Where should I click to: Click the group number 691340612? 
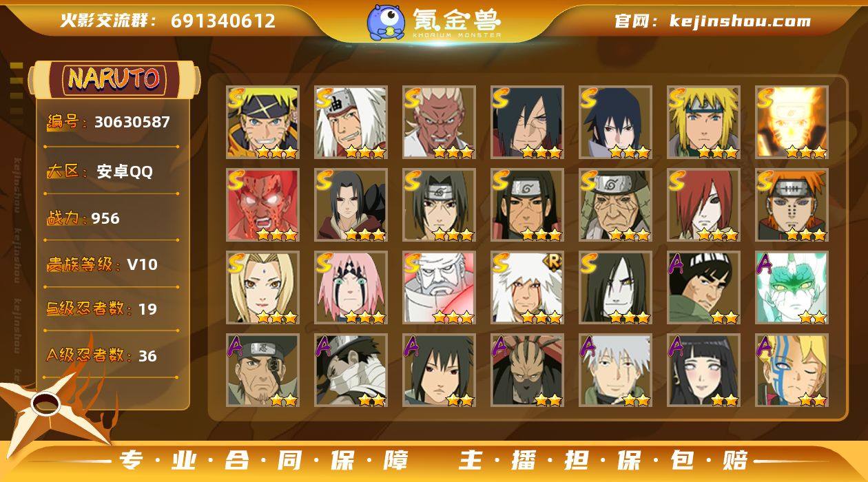tap(223, 21)
